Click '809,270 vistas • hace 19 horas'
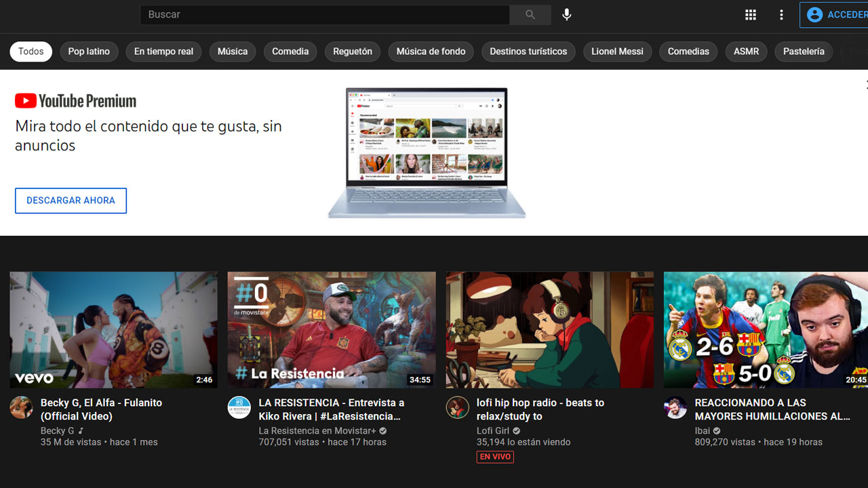The image size is (868, 488). coord(759,443)
